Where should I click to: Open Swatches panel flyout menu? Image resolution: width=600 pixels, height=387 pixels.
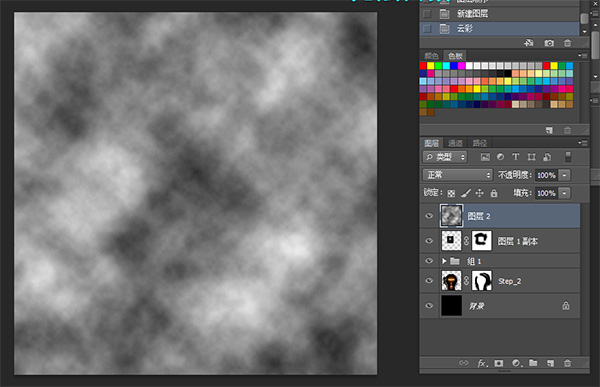(582, 56)
